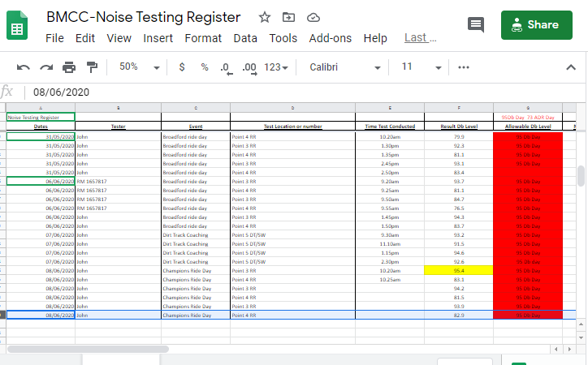
Task: Select the 94.6 result cell
Action: coord(459,253)
